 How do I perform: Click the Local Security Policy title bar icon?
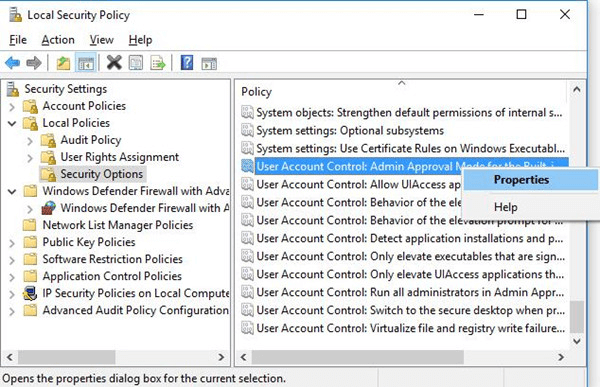click(15, 15)
